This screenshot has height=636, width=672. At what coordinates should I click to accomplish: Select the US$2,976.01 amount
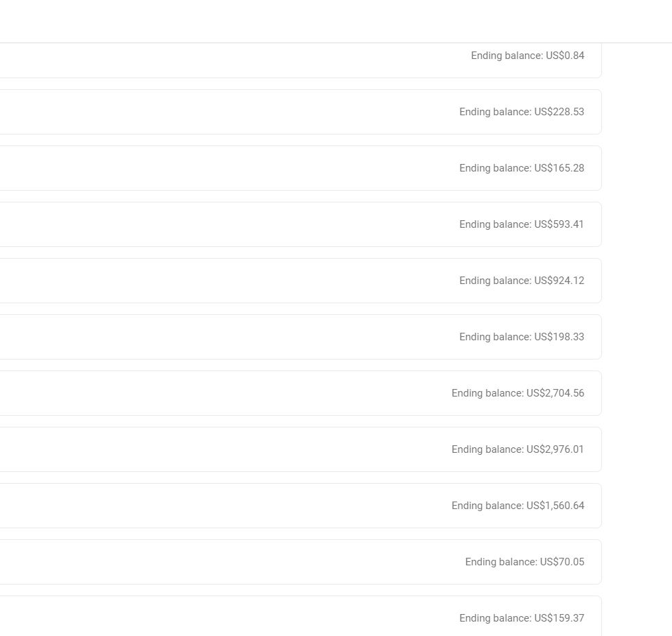(555, 449)
